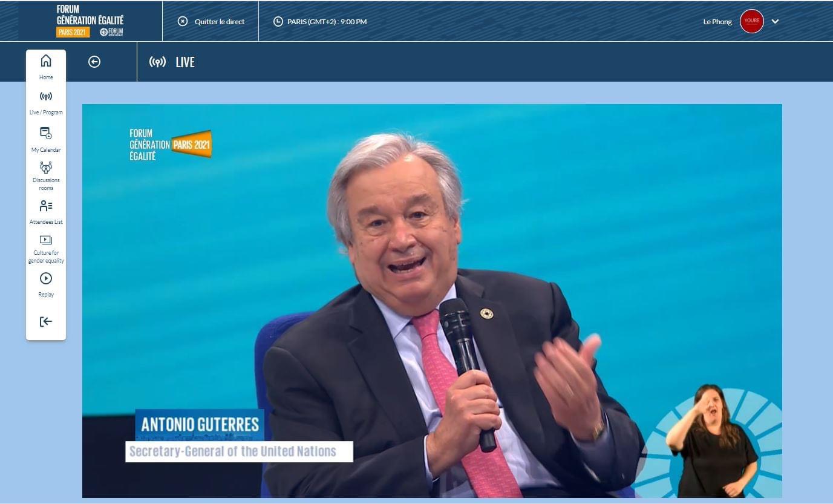Go back using the left arrow button

click(x=94, y=62)
